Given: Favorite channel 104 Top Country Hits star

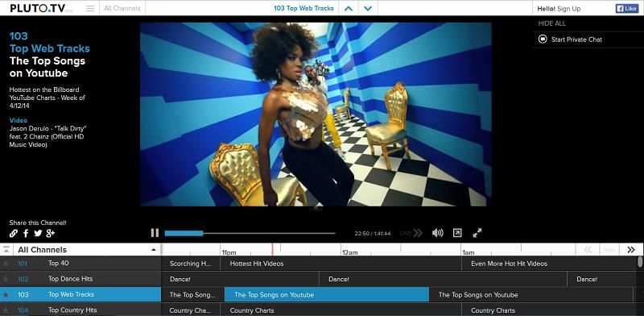Looking at the screenshot, I should [x=6, y=310].
